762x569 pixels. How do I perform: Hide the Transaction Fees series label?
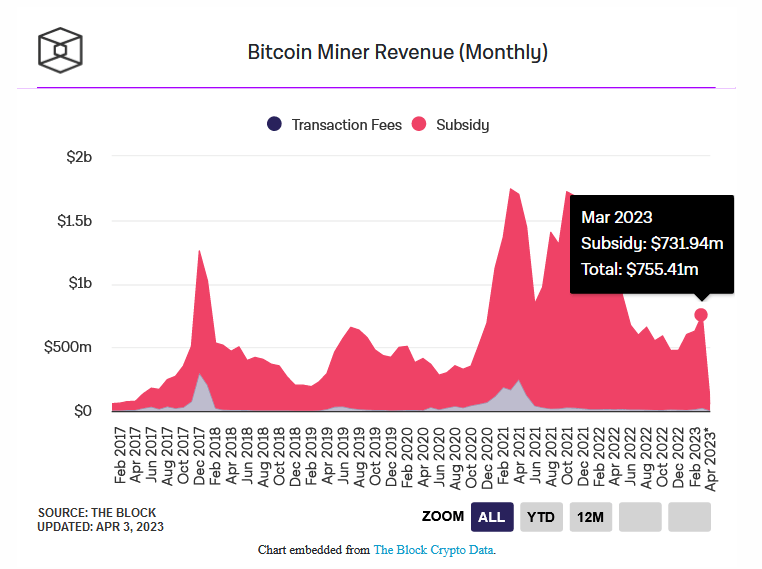pyautogui.click(x=346, y=125)
